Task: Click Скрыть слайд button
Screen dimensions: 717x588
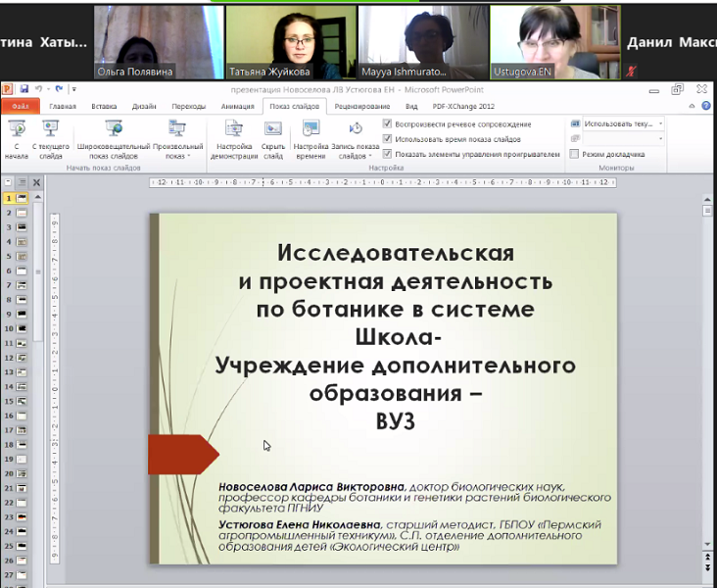Action: pyautogui.click(x=273, y=136)
